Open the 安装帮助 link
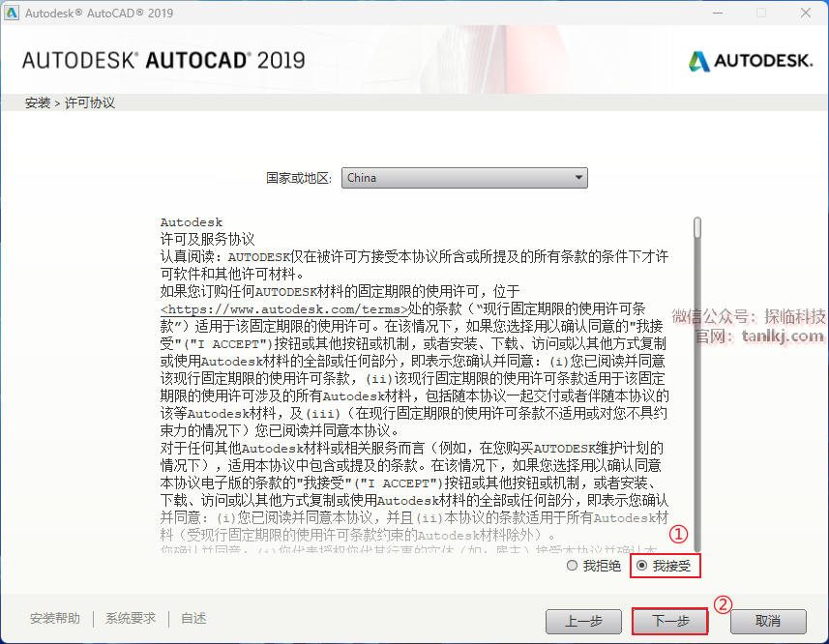The height and width of the screenshot is (644, 829). (55, 619)
